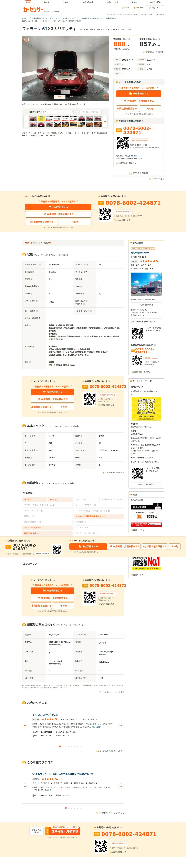The image size is (186, 868).
Task: Open the 中古車 tab in top navigation
Action: [28, 2]
